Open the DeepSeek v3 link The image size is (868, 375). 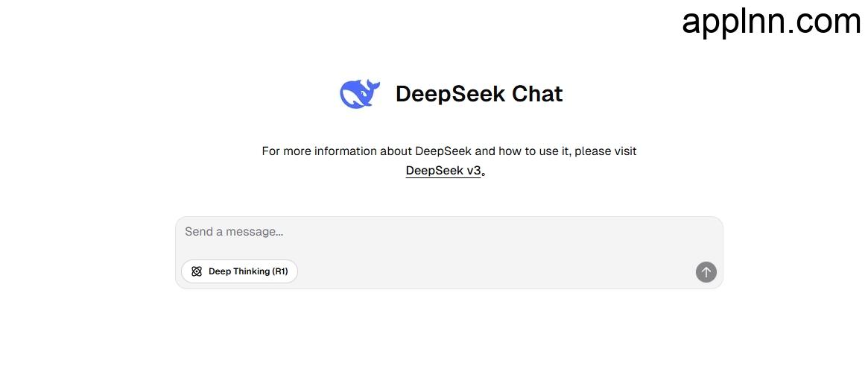tap(443, 171)
